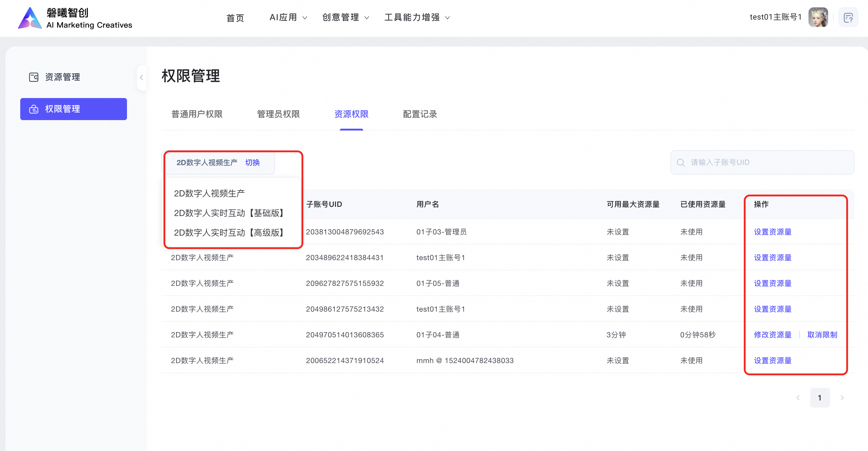Click 设置资源量 for UID 204986127575213432
Screen dimensions: 868x451
click(773, 309)
